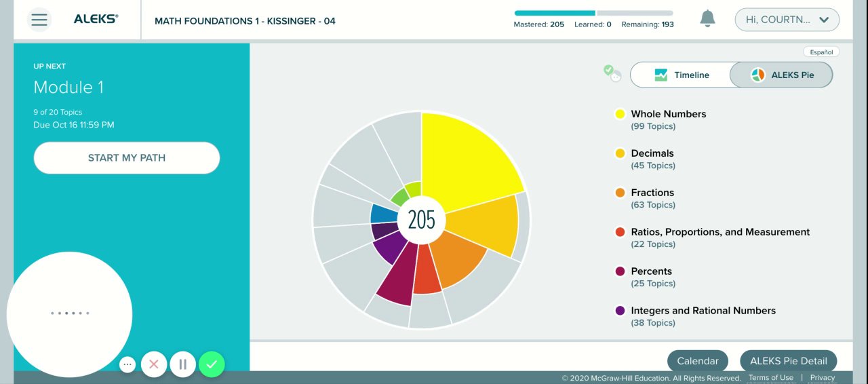
Task: Open ALEKS Pie Detail
Action: (x=789, y=361)
